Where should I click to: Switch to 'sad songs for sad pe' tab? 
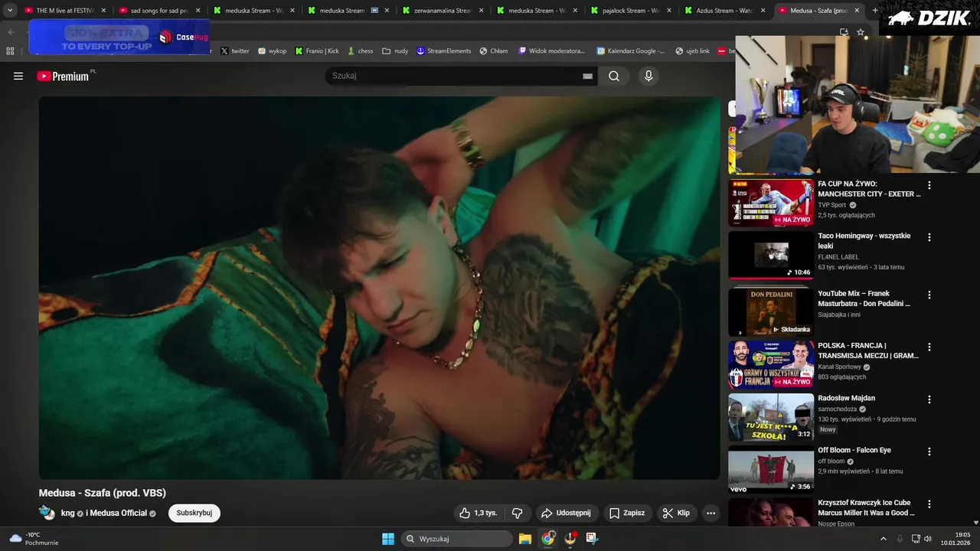158,11
